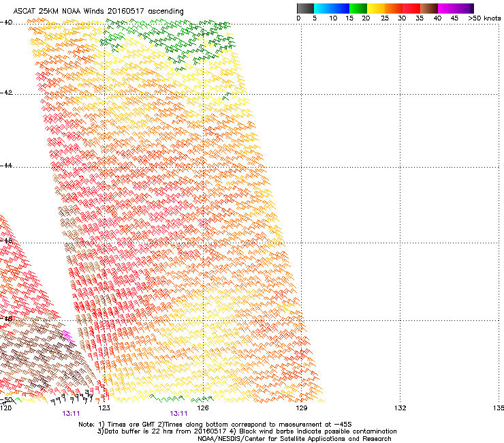Click the legend label '35'
The width and height of the screenshot is (504, 443).
[420, 18]
